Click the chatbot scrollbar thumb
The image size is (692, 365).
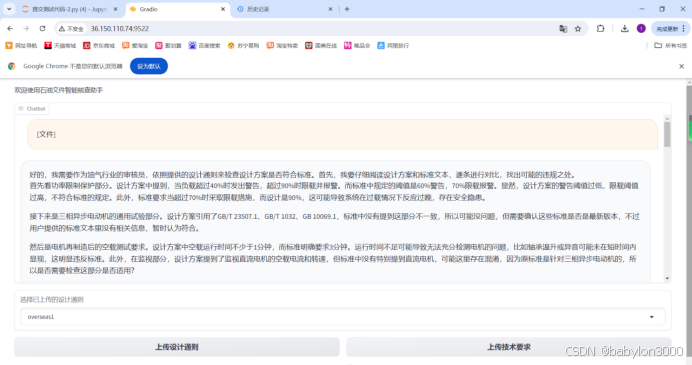coord(667,135)
